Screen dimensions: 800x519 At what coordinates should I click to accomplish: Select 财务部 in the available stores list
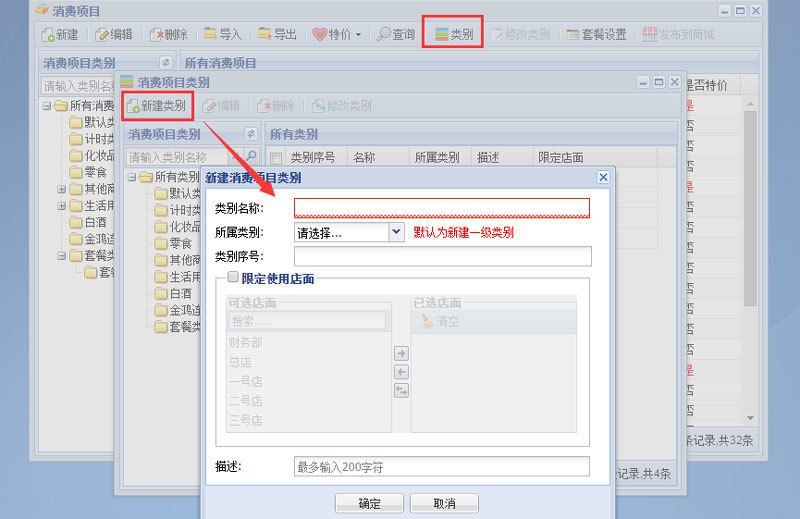[x=245, y=342]
